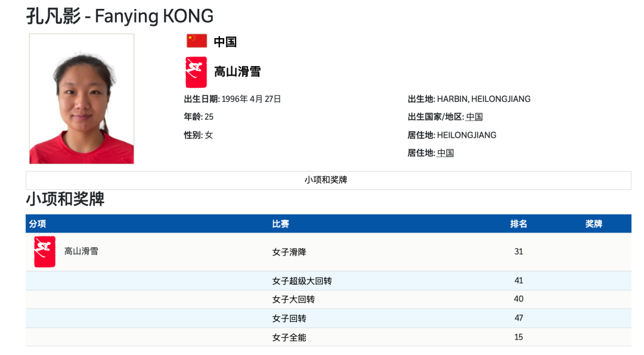The height and width of the screenshot is (355, 644).
Task: Click the 中国 country name beside the flag
Action: [225, 42]
